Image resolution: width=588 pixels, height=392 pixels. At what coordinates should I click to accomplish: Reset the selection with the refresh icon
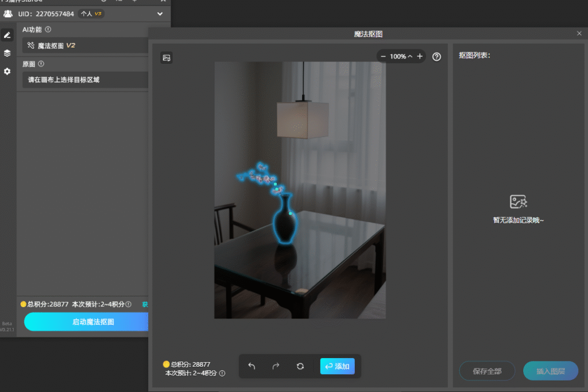pos(300,366)
